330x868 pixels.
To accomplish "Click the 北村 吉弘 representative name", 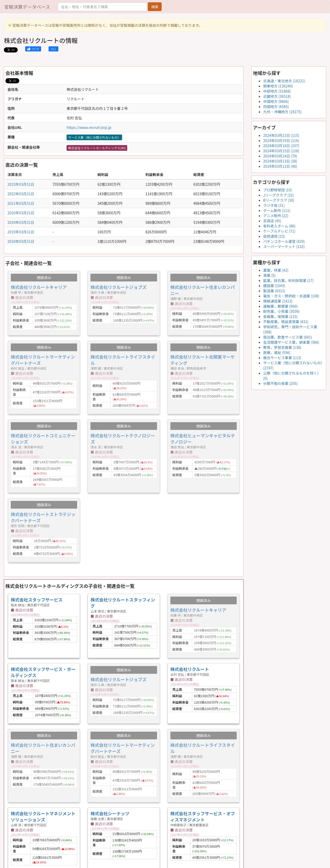I will [74, 118].
